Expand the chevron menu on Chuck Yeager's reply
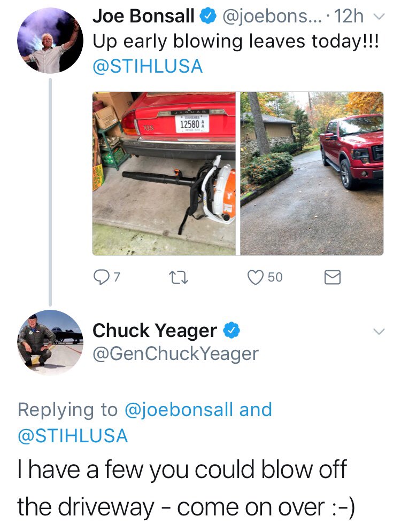 (x=379, y=331)
